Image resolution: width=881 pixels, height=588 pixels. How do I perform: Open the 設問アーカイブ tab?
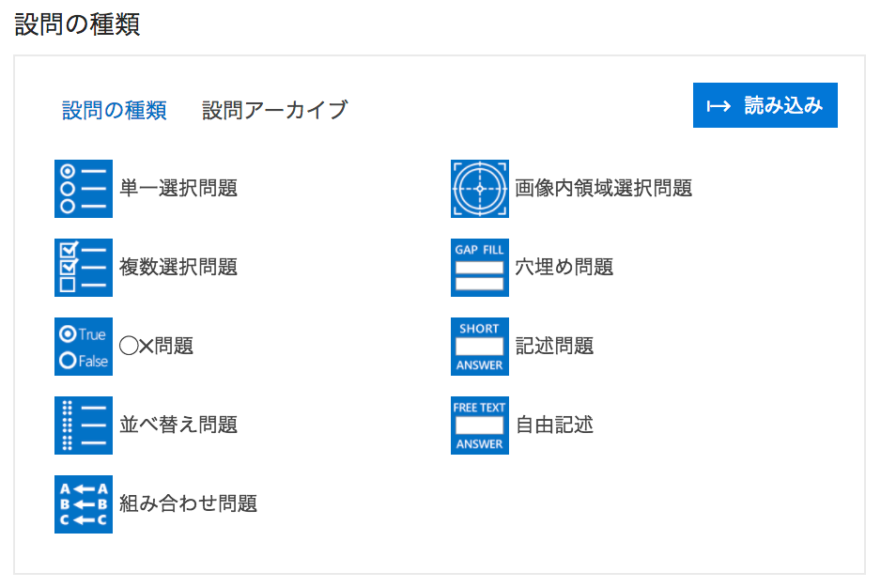coord(274,111)
